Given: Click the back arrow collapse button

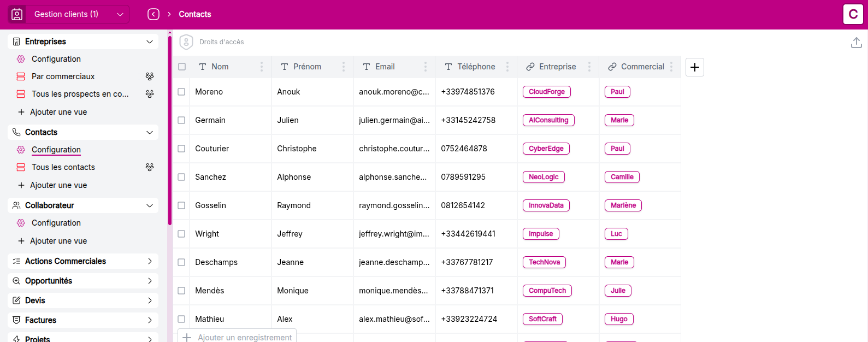Looking at the screenshot, I should [153, 14].
